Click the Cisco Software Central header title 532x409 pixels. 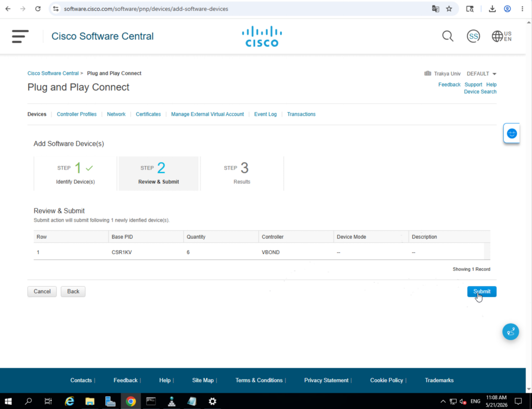(102, 36)
